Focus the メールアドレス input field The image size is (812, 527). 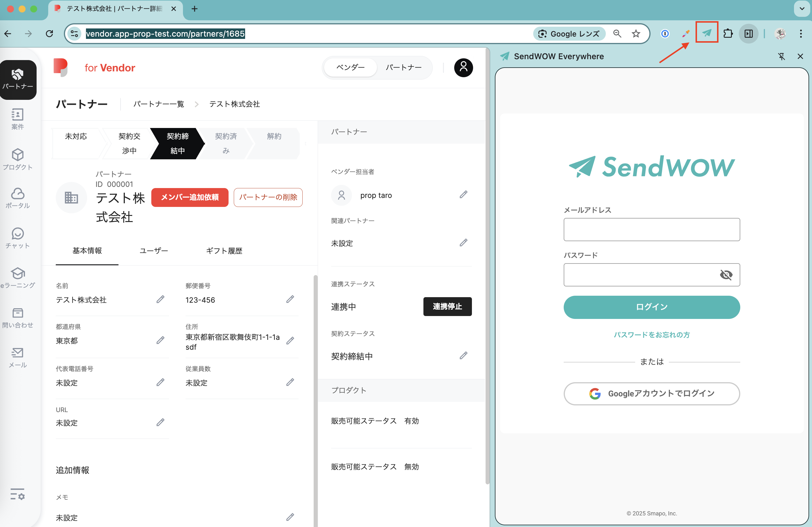pyautogui.click(x=651, y=229)
